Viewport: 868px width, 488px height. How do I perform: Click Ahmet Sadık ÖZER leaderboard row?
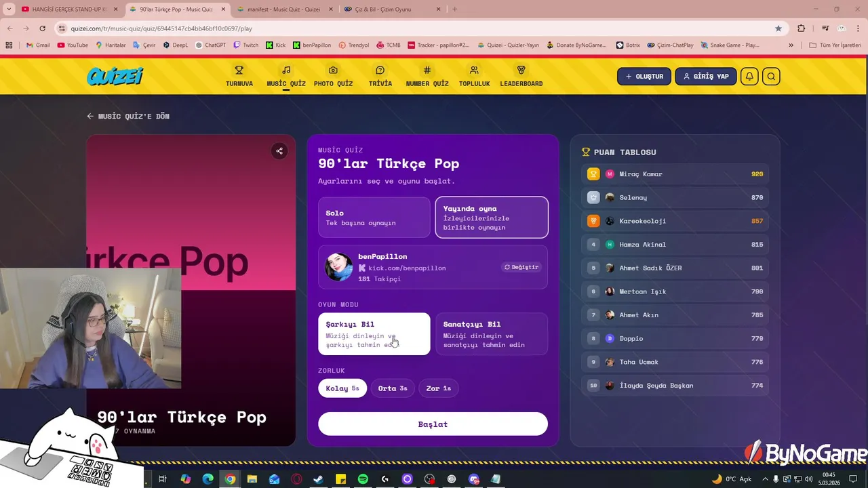click(x=675, y=268)
